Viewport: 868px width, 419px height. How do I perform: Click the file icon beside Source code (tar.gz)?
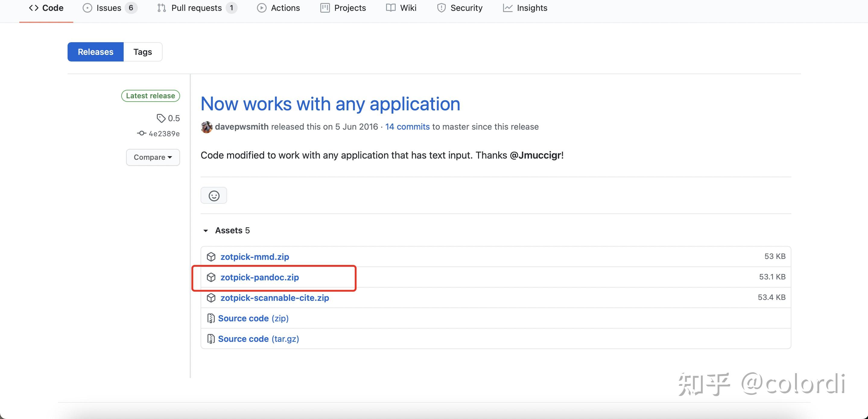click(x=211, y=339)
